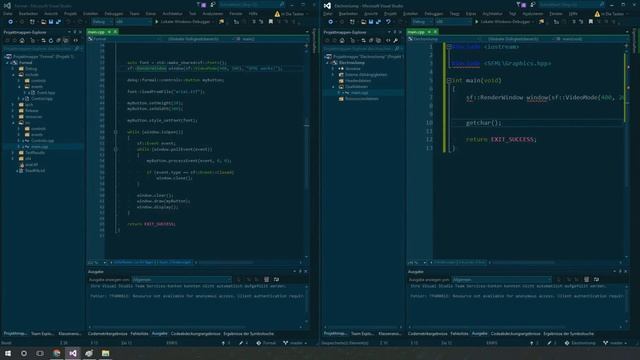The width and height of the screenshot is (640, 360).
Task: Click Home in the right Projektmappen-Explorer toolbar
Action: (x=342, y=40)
